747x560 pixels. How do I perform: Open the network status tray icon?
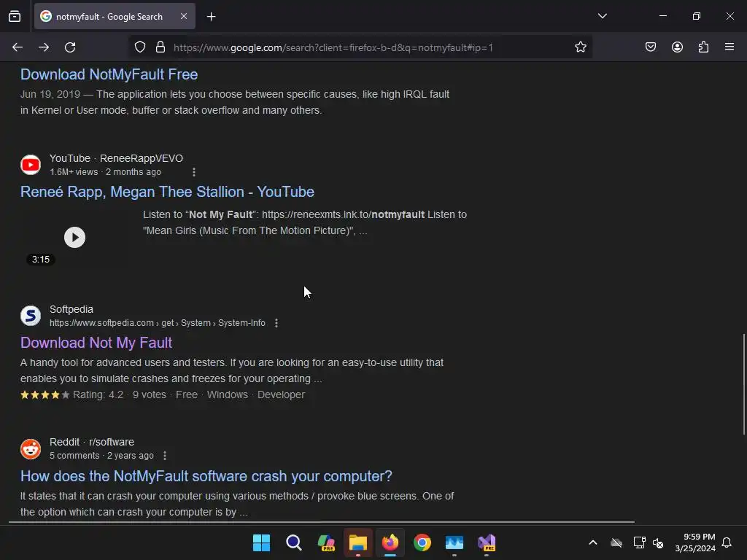click(639, 542)
